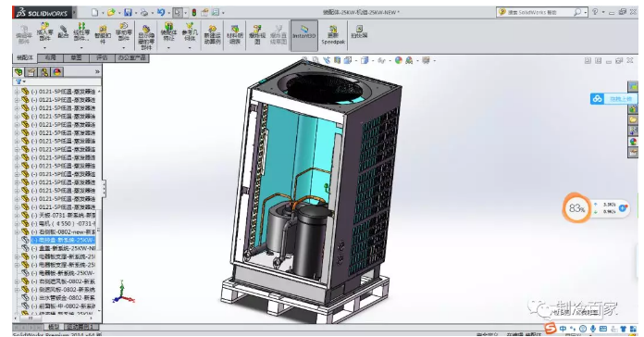
Task: Switch to the 布局 (Layout) tab
Action: (x=50, y=58)
